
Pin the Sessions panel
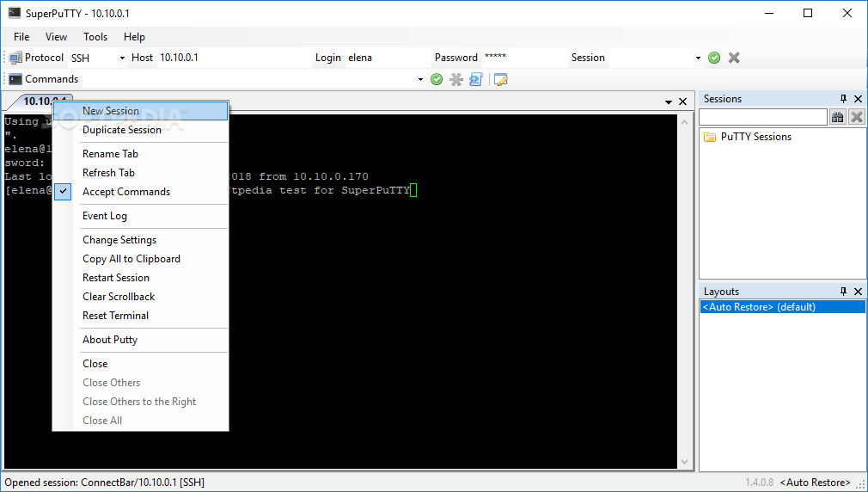843,99
